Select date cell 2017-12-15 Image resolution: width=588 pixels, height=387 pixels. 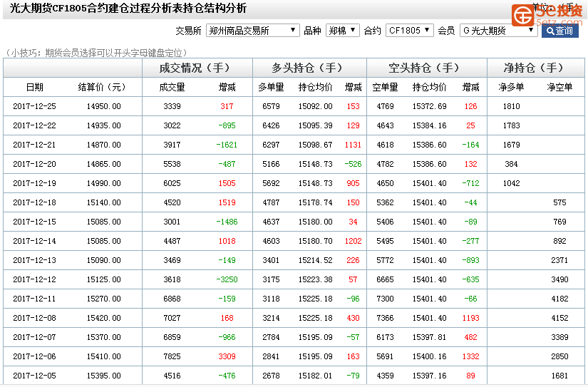click(34, 222)
